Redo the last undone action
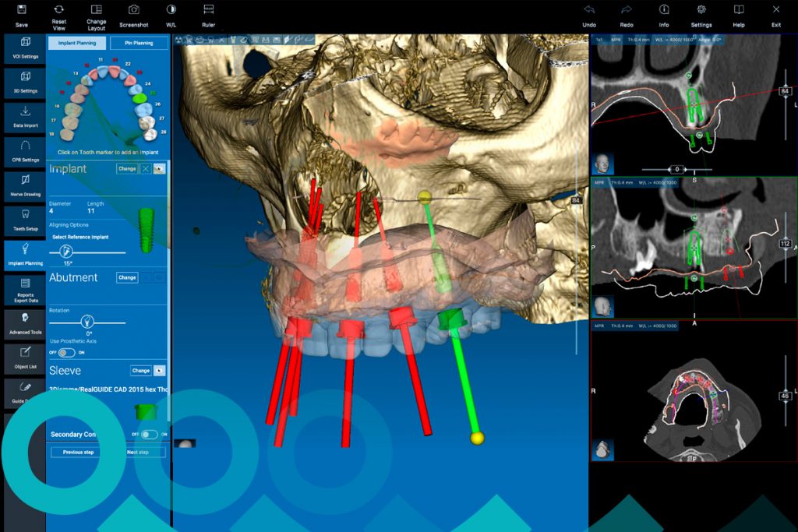 627,16
